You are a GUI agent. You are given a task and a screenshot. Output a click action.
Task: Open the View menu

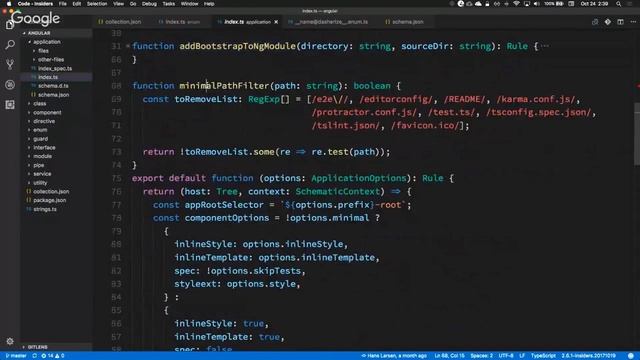(x=118, y=4)
